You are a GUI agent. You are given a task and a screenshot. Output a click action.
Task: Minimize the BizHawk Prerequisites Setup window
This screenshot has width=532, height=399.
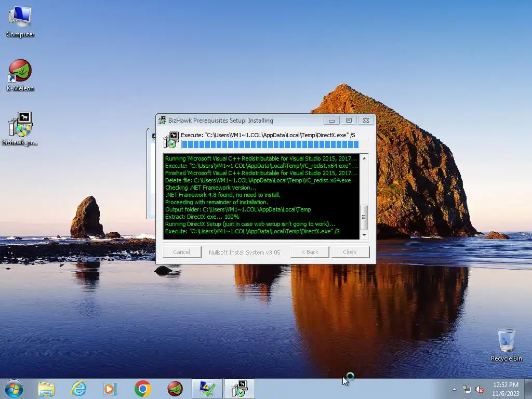tap(331, 120)
